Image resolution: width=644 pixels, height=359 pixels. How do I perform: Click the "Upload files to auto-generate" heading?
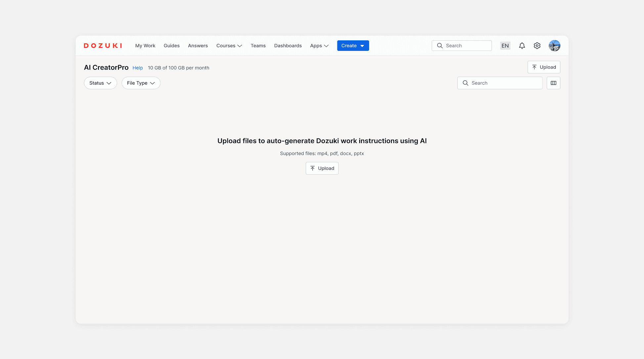pyautogui.click(x=322, y=141)
